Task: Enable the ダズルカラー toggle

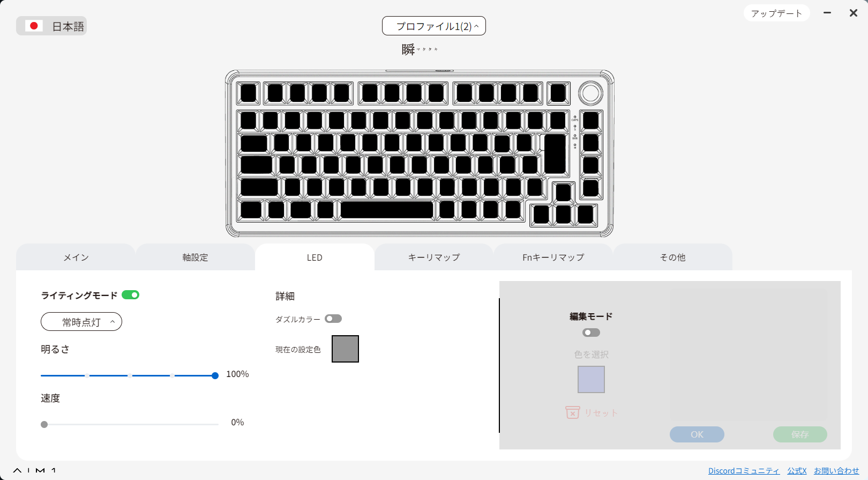Action: [x=333, y=319]
